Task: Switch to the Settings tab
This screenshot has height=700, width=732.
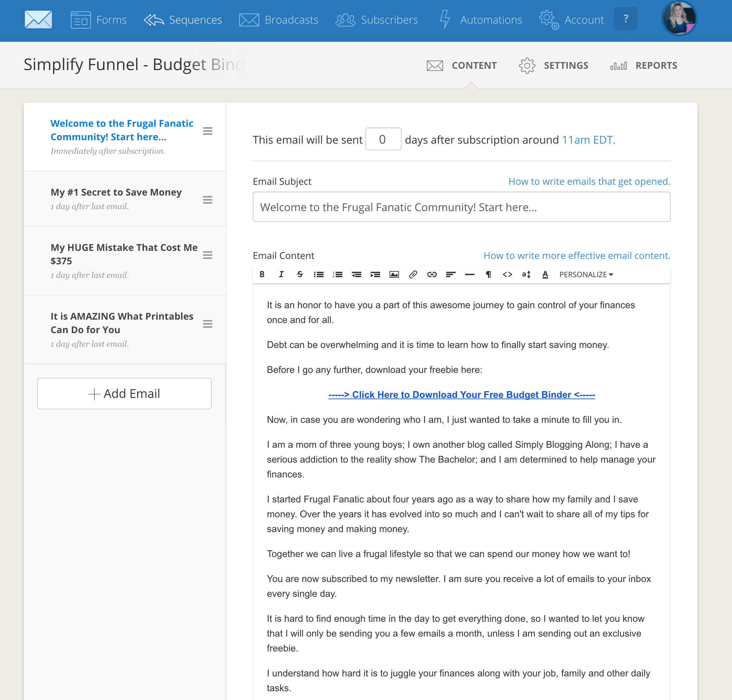Action: pyautogui.click(x=553, y=65)
